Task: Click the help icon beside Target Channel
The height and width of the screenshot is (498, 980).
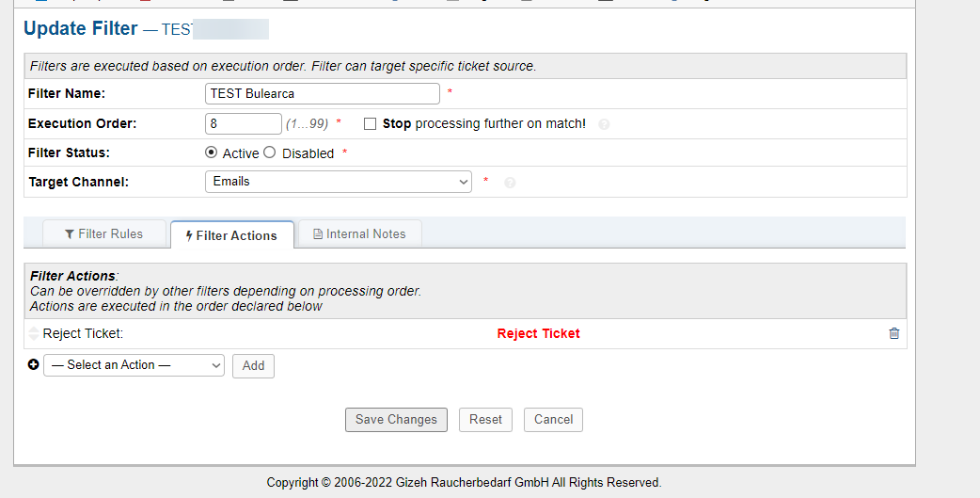Action: [x=510, y=183]
